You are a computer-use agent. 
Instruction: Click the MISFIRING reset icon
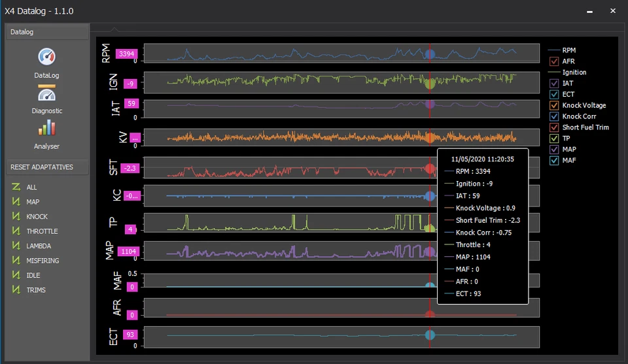pyautogui.click(x=16, y=261)
